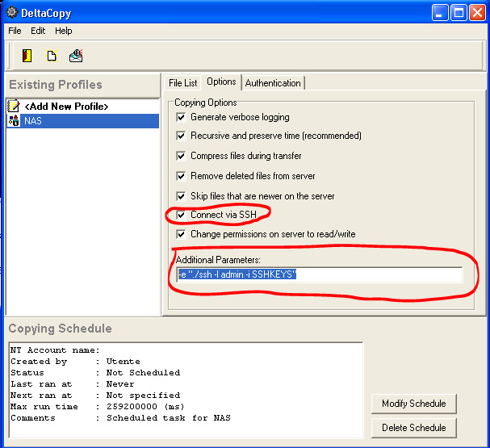Image resolution: width=490 pixels, height=448 pixels.
Task: Select the NAS profile row
Action: point(83,120)
